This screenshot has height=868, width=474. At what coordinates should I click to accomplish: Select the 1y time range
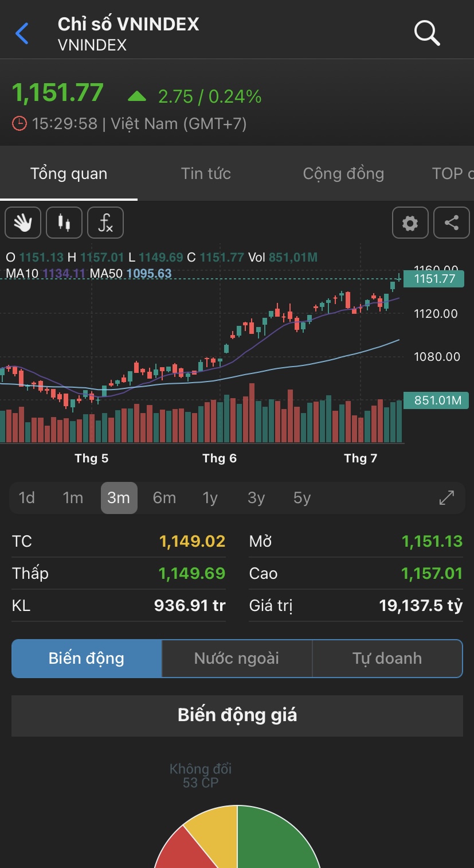pos(210,498)
